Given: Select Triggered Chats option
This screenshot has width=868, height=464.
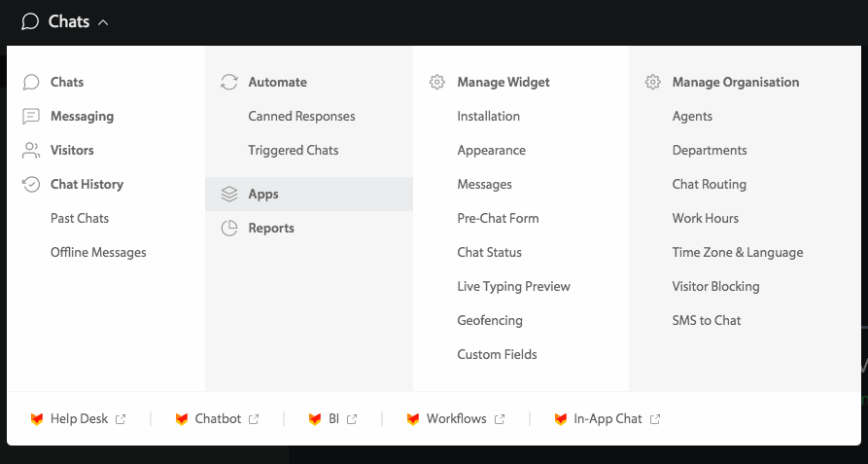Looking at the screenshot, I should point(294,151).
